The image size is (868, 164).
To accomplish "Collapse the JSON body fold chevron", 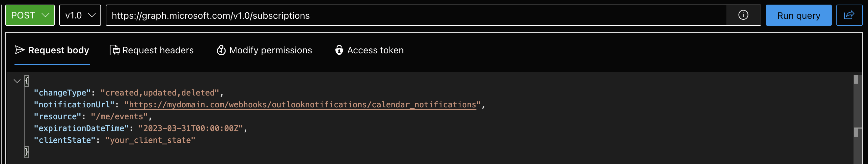I will point(17,81).
